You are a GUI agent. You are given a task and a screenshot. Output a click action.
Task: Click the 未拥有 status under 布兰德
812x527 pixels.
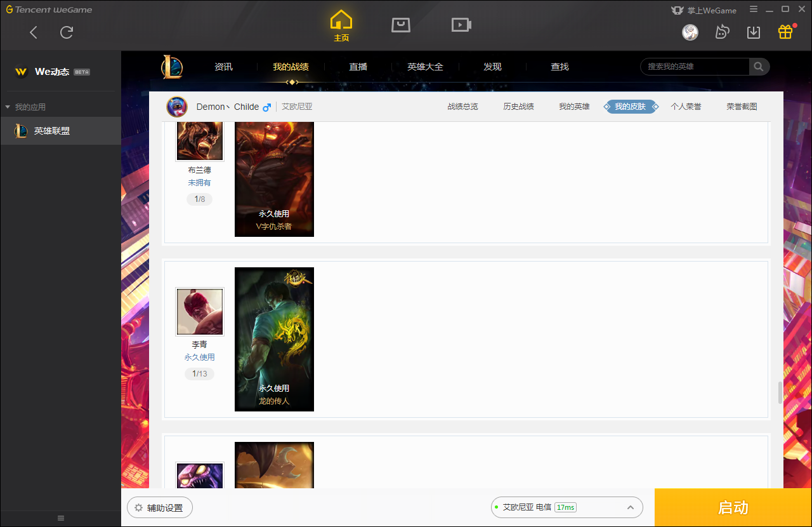pyautogui.click(x=199, y=183)
